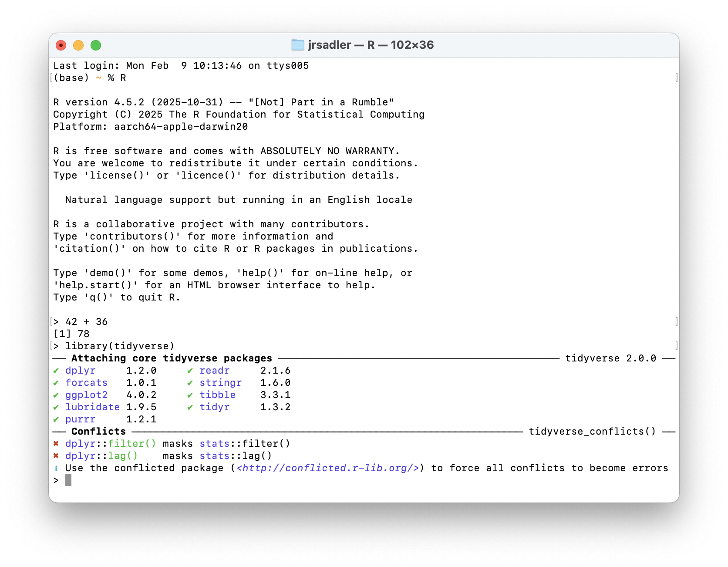
Task: Click the blue info icon before the conflicted message
Action: point(56,468)
